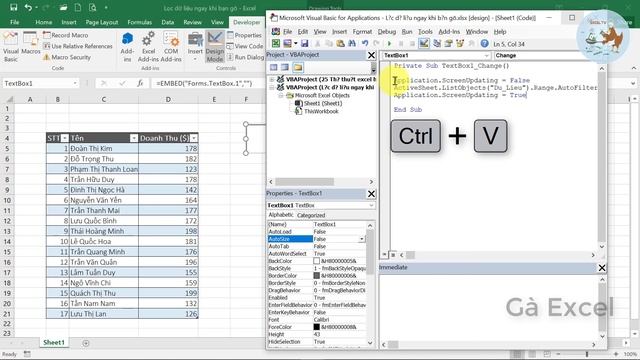Image resolution: width=640 pixels, height=360 pixels.
Task: Click Run Dialog in Controls group
Action: 245,57
